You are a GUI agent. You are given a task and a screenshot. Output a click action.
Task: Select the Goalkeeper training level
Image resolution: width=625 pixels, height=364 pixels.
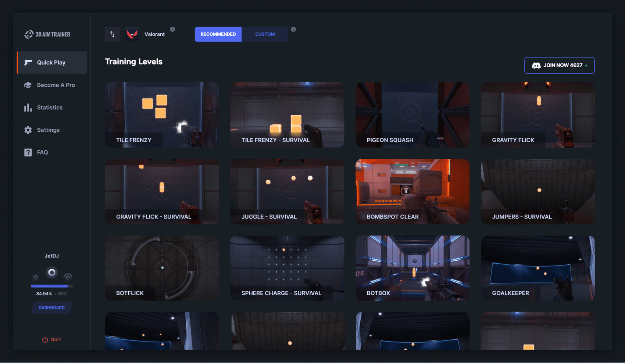pyautogui.click(x=537, y=268)
